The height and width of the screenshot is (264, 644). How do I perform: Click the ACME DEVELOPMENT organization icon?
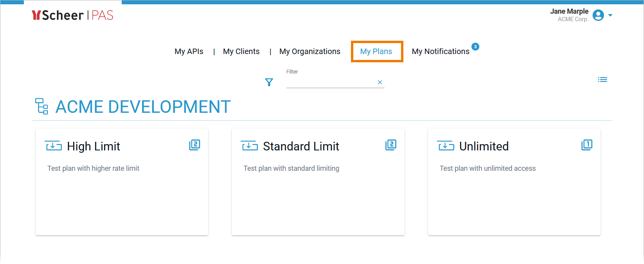(41, 106)
